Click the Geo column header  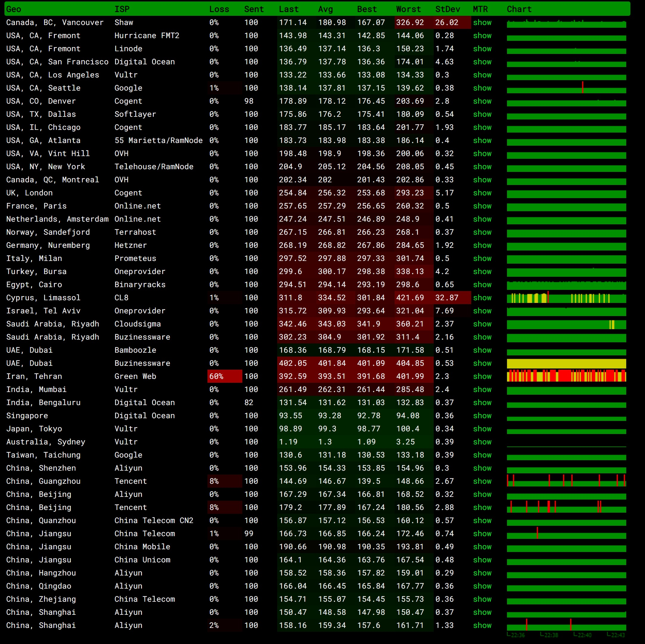click(14, 9)
